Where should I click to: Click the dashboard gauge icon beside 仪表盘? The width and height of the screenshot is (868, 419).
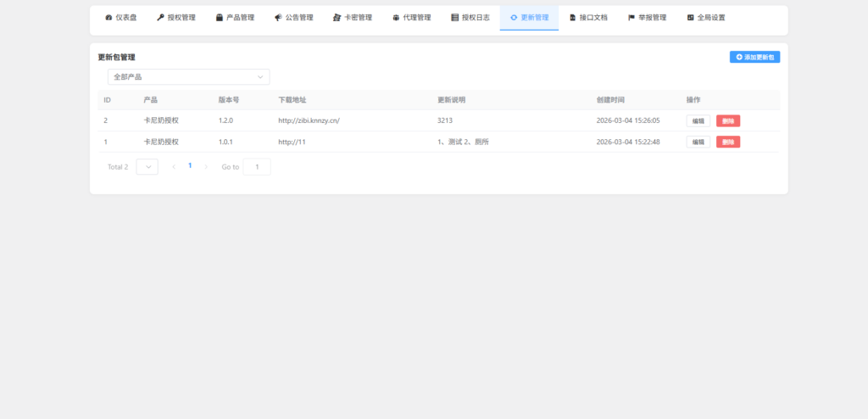[108, 18]
